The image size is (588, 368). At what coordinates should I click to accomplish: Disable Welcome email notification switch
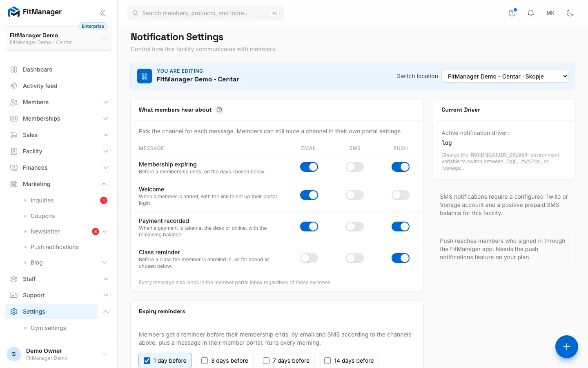coord(309,195)
